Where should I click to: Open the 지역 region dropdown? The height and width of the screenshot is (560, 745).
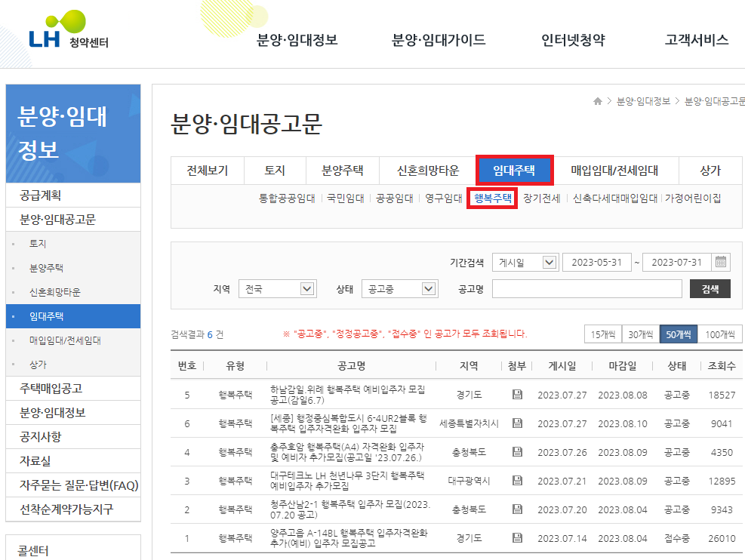tap(277, 288)
